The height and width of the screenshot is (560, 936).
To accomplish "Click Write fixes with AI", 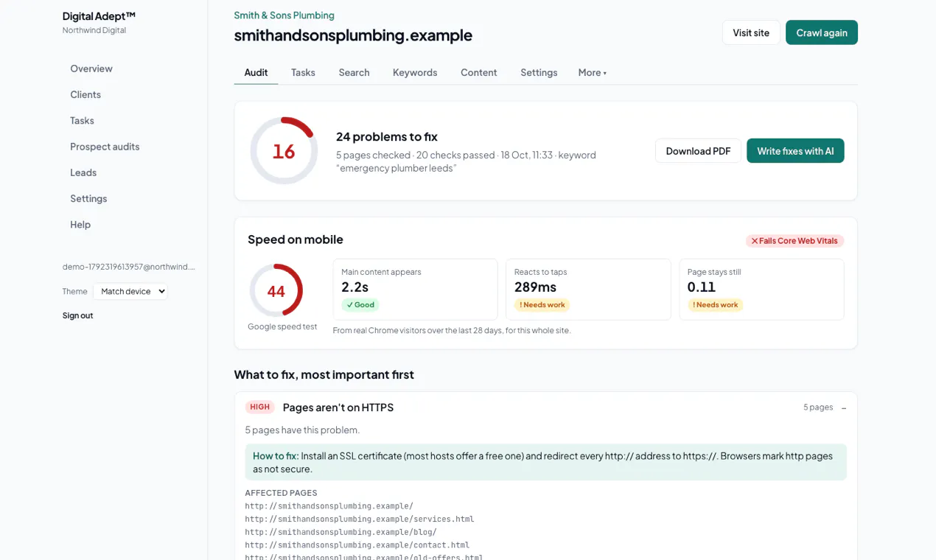I will [795, 151].
